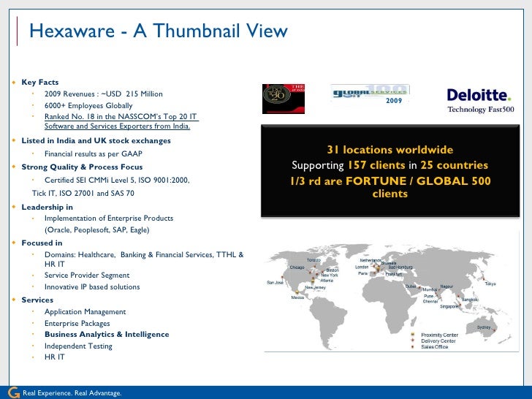This screenshot has width=532, height=399.
Task: Click the Proximity Center legend marker
Action: pyautogui.click(x=413, y=335)
